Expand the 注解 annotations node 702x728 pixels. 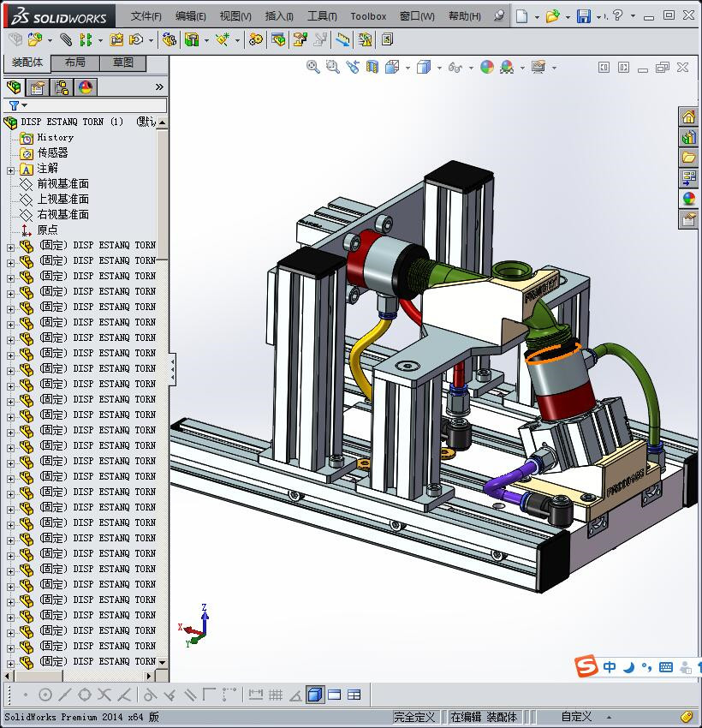[x=10, y=170]
